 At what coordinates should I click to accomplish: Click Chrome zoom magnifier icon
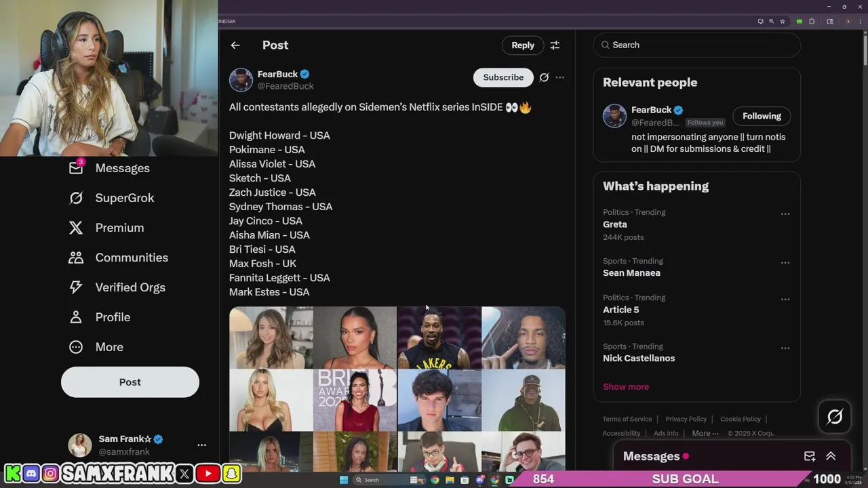tap(772, 22)
